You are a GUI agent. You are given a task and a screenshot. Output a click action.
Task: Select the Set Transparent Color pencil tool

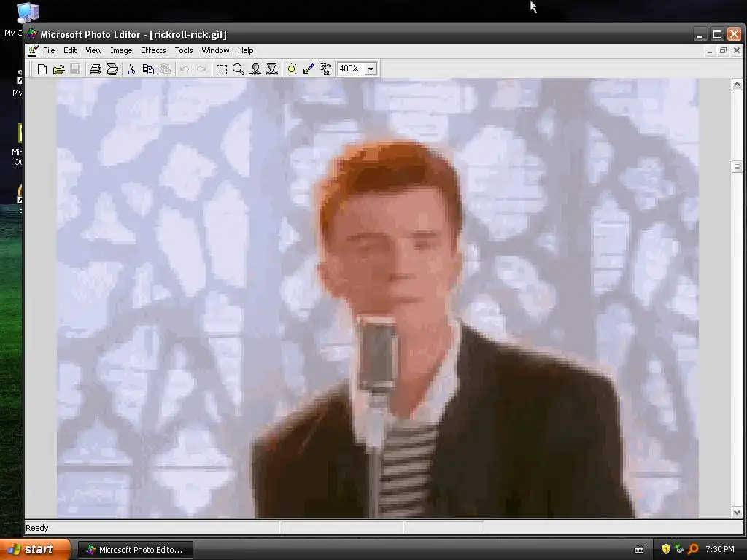[309, 69]
